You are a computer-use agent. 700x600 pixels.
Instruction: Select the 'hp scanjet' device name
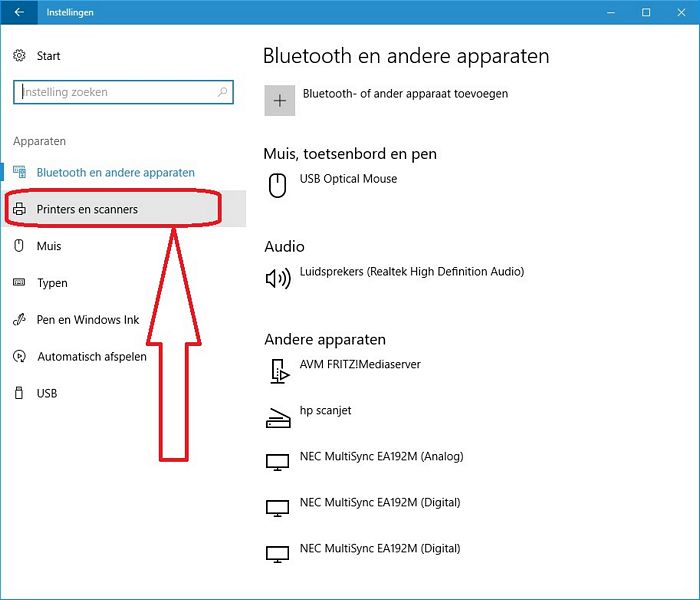coord(325,411)
